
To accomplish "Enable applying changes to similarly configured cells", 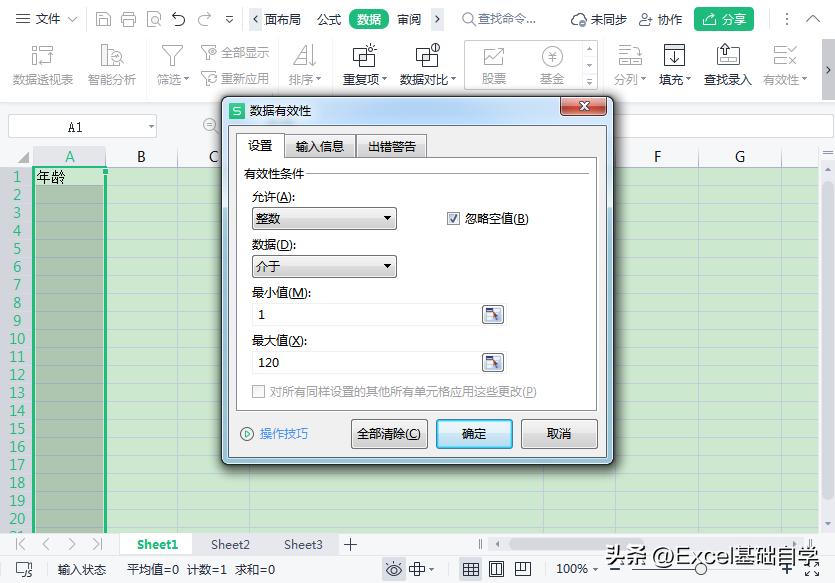I will click(x=256, y=391).
